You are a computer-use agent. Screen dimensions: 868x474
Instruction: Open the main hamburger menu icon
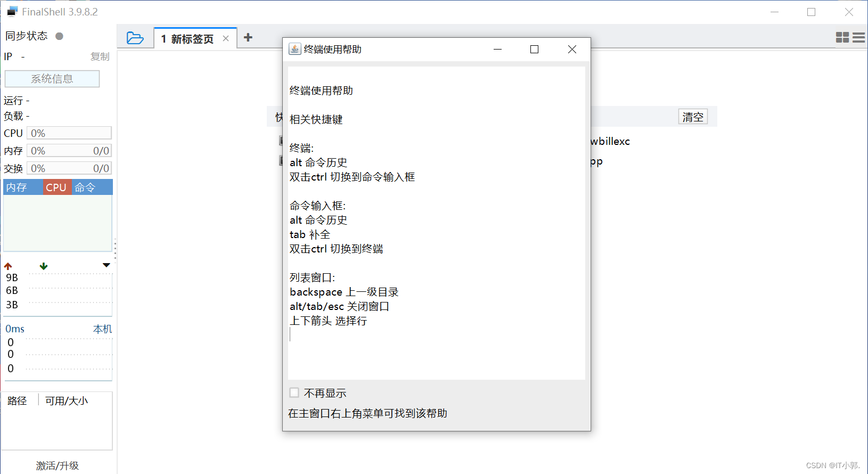coord(859,37)
